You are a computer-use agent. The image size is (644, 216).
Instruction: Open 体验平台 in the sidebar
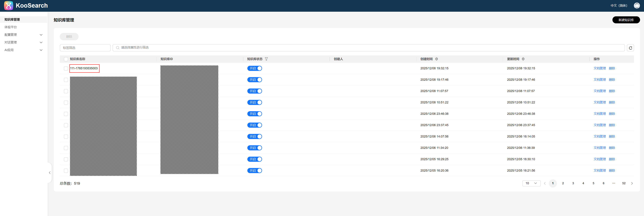(x=11, y=27)
